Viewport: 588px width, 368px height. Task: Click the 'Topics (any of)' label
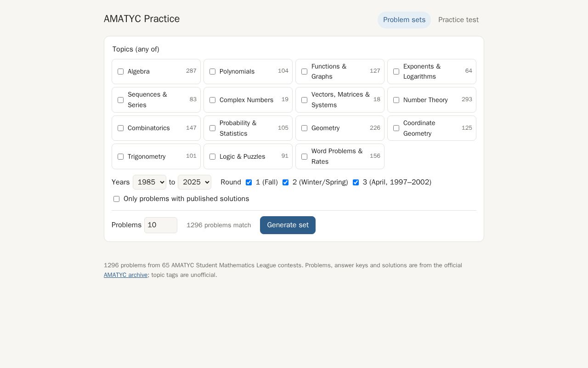(x=136, y=49)
